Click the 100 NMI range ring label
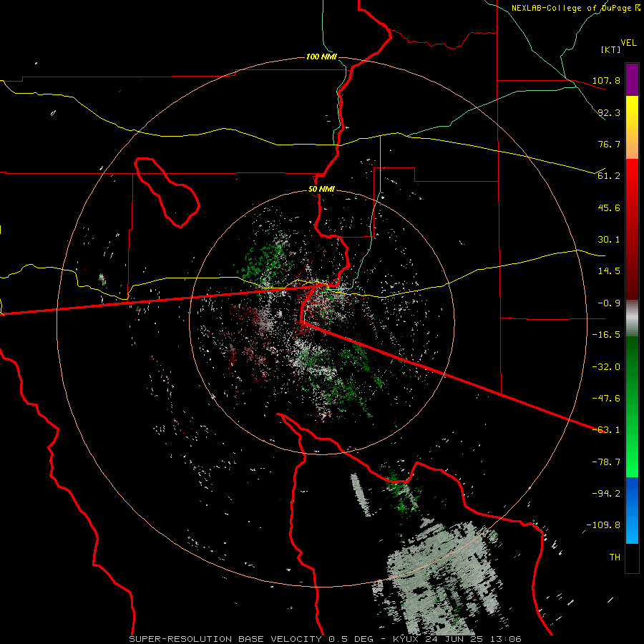The height and width of the screenshot is (644, 644). 321,57
